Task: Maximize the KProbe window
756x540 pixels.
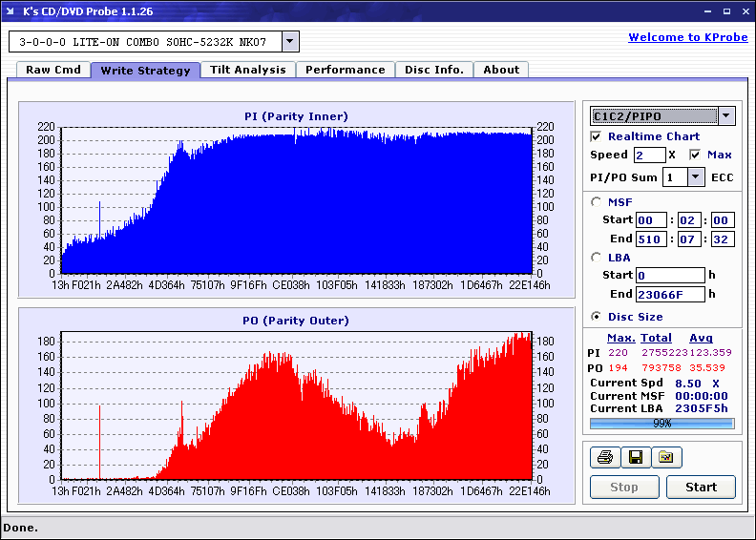Action: [x=726, y=11]
